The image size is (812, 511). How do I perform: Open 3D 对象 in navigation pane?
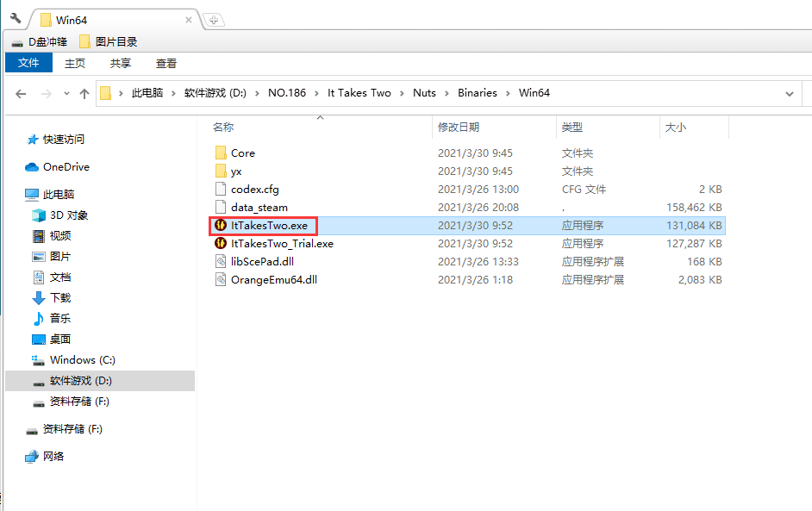coord(59,215)
